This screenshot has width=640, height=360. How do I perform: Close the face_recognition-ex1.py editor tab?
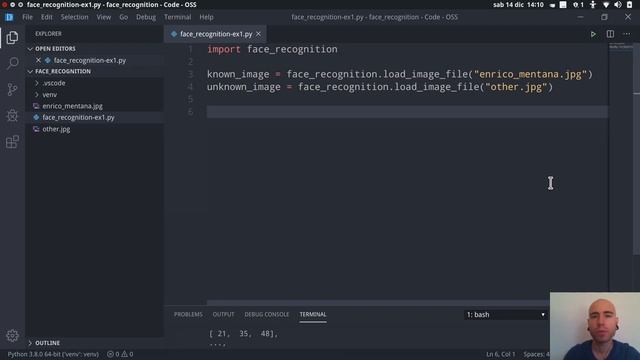coord(258,34)
